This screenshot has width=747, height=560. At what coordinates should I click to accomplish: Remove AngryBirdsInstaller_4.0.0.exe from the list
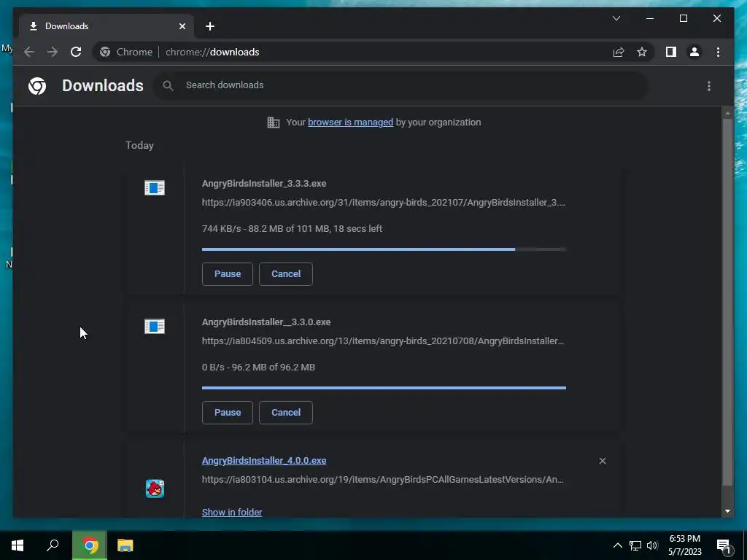click(x=602, y=461)
